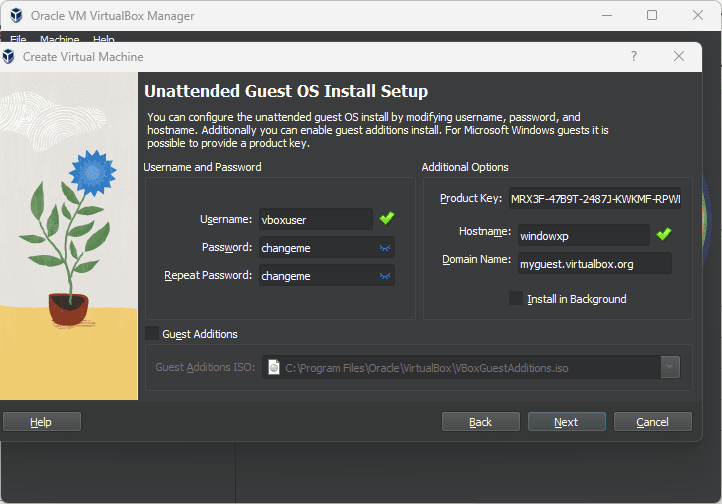Reveal Repeat Password using its eye icon
This screenshot has width=722, height=504.
click(x=384, y=275)
